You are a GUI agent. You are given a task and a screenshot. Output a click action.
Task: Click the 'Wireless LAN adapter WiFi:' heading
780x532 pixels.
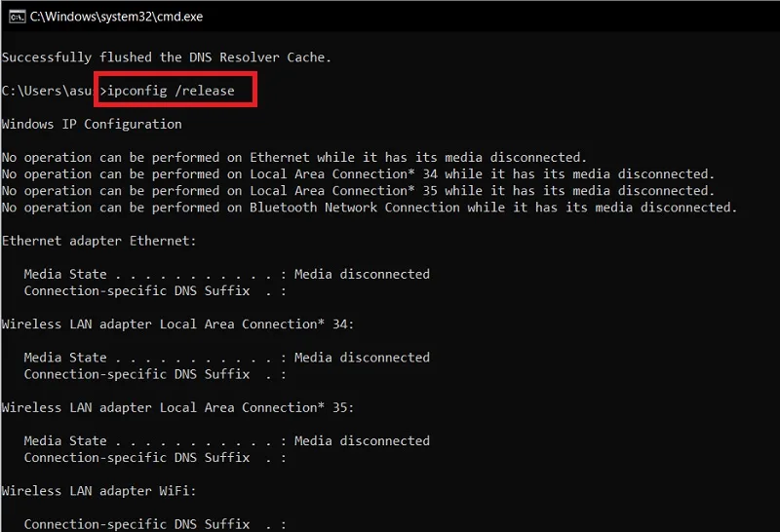[x=99, y=491]
